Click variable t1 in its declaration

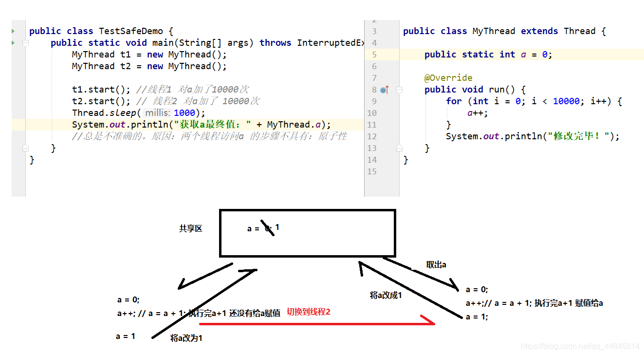[125, 55]
